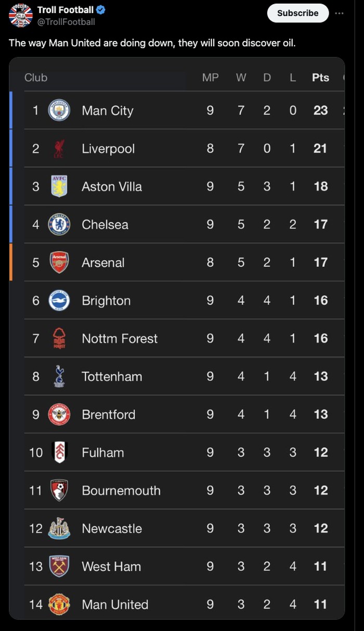The height and width of the screenshot is (631, 364).
Task: Click the tweet text about Man United
Action: (x=152, y=43)
